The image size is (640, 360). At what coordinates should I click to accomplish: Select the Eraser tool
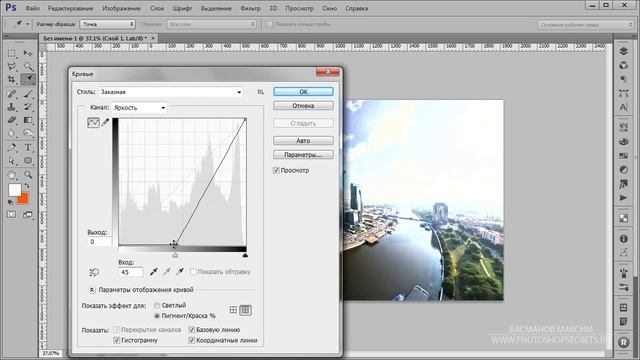[x=12, y=120]
